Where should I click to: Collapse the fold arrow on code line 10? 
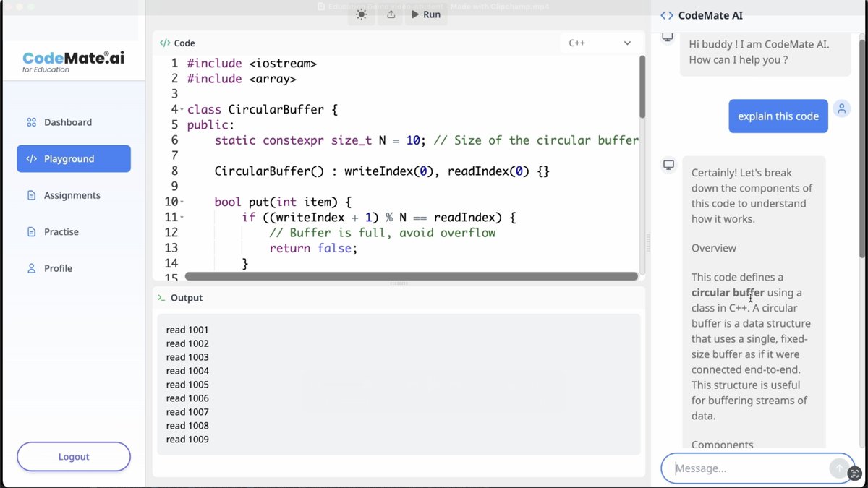tap(182, 202)
